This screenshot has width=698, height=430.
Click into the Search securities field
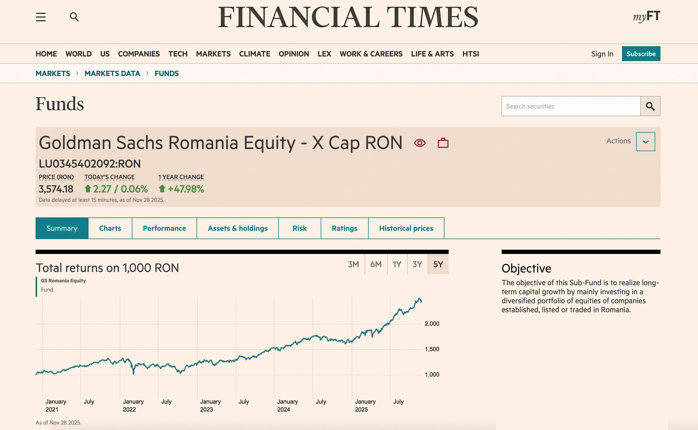[570, 106]
